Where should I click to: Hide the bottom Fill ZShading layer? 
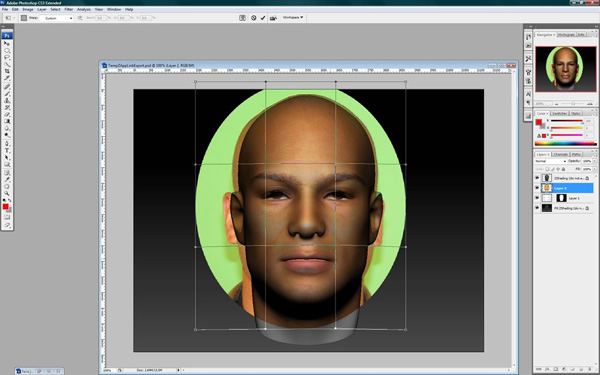[537, 208]
